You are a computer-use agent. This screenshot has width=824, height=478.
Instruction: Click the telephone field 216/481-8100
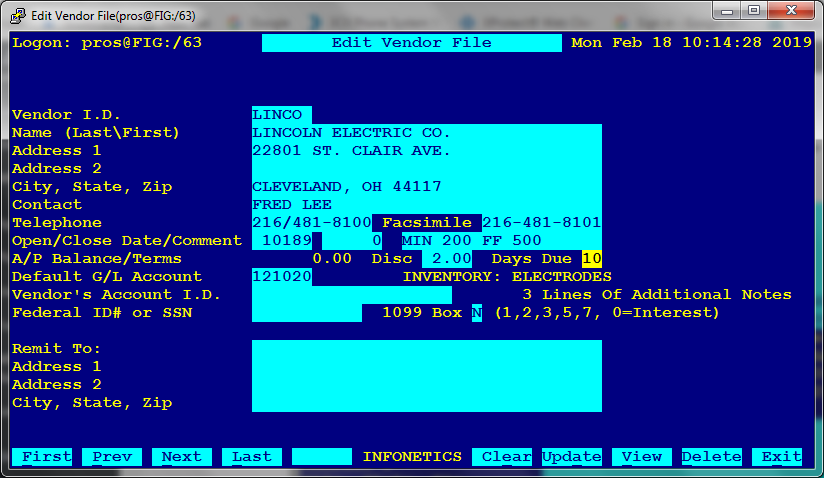[312, 223]
